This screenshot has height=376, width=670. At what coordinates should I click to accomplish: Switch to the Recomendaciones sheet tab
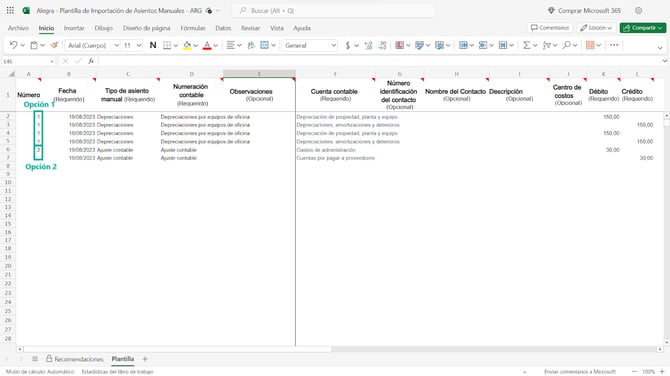pos(74,359)
